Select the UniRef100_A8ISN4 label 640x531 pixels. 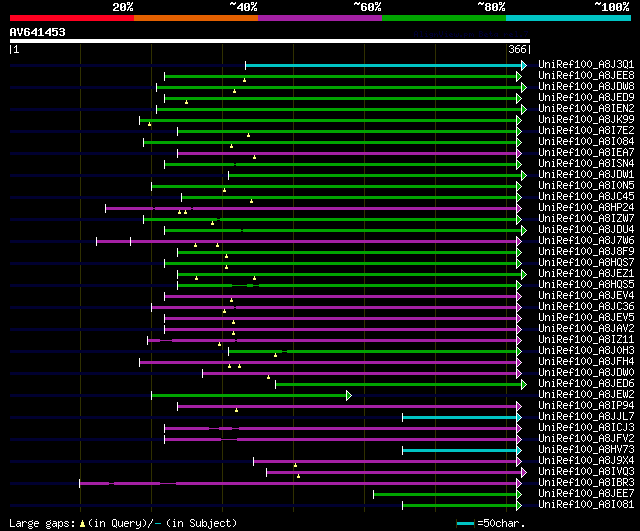click(586, 164)
